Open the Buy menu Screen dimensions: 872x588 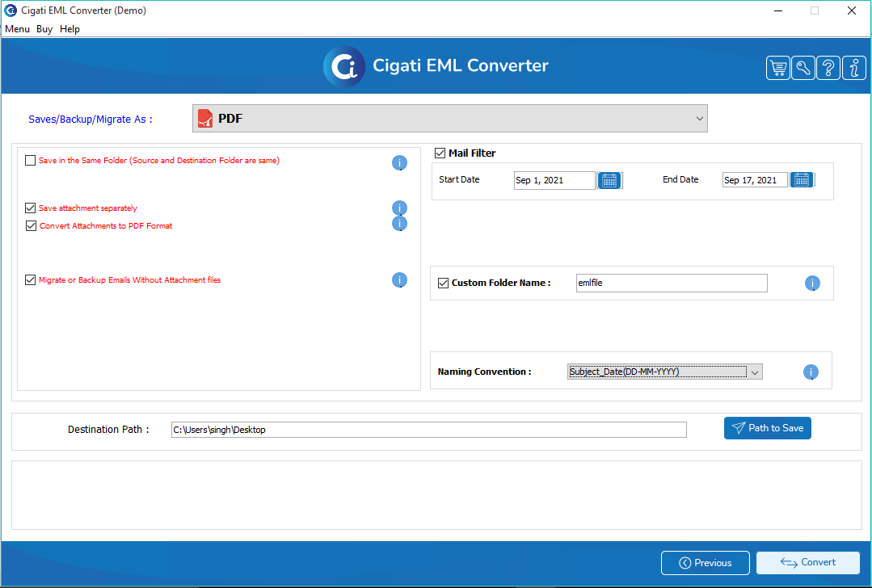(44, 29)
